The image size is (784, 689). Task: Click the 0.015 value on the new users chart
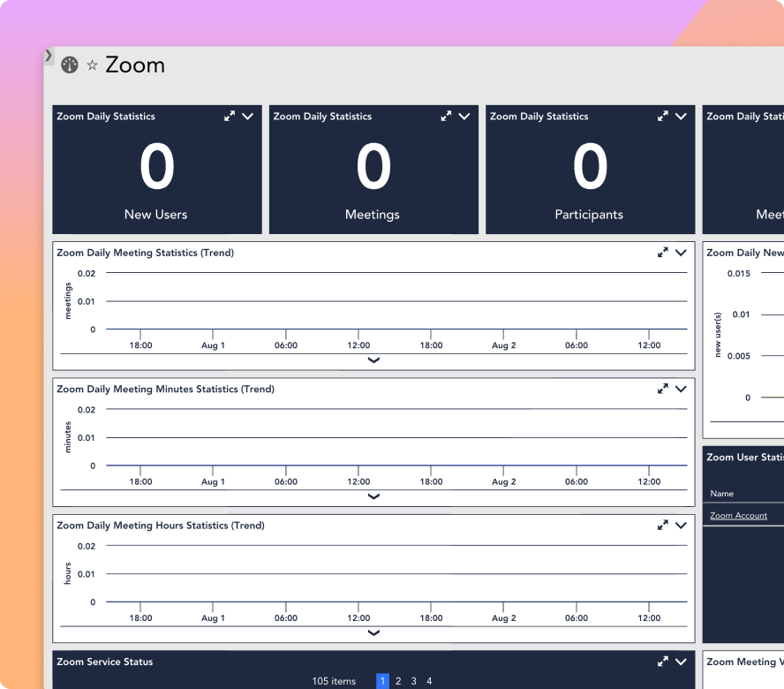[x=738, y=273]
